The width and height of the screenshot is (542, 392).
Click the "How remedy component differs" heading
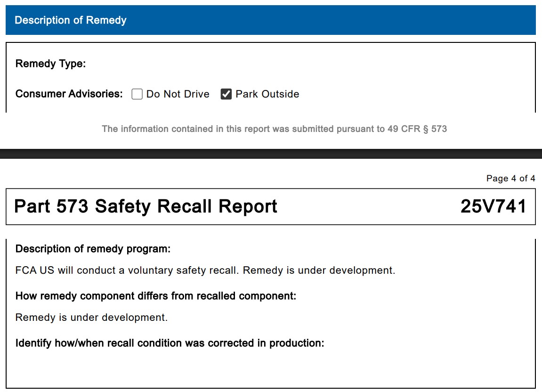coord(156,296)
